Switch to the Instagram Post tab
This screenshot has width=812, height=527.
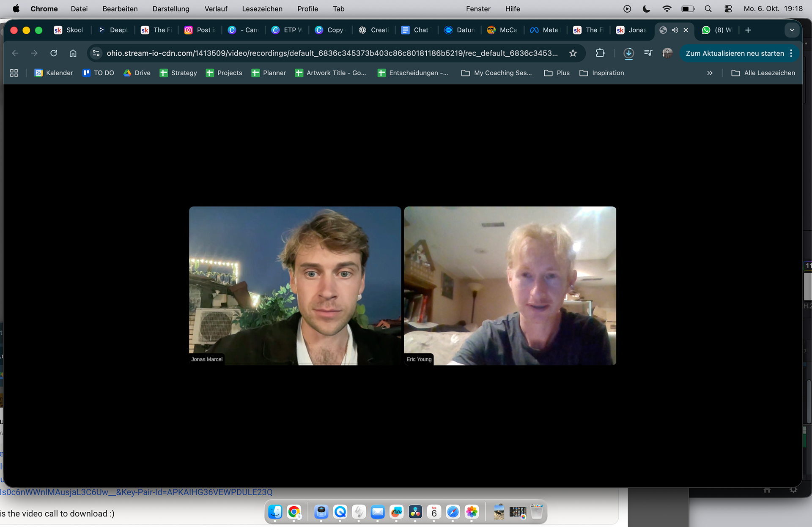point(200,30)
